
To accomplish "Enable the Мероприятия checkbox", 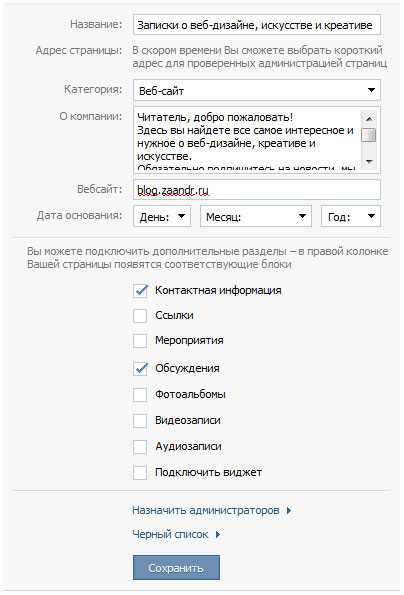I will pos(140,340).
